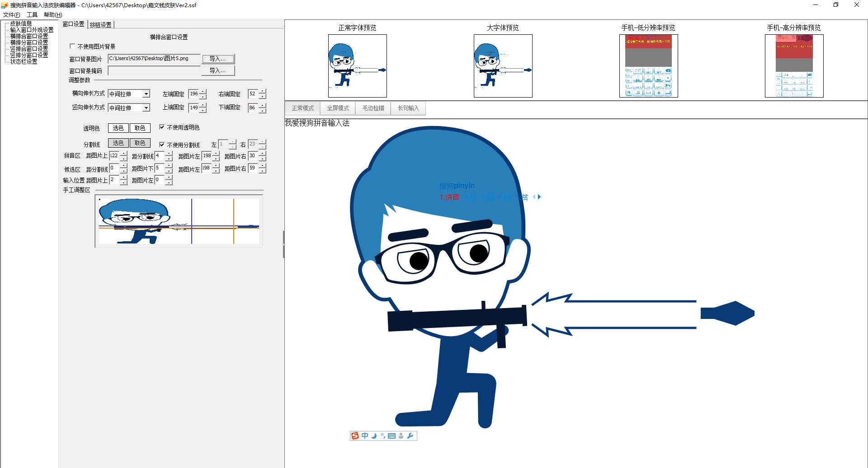Click the moon half-width toggle icon

(374, 436)
